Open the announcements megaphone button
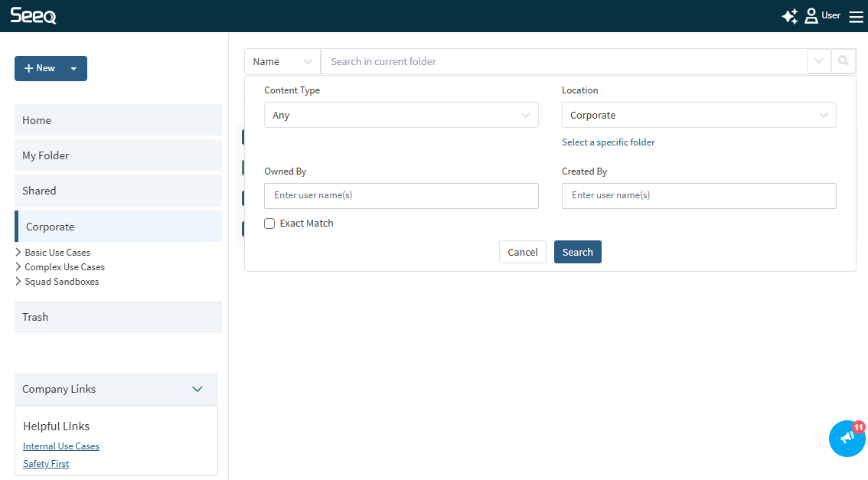 point(847,439)
